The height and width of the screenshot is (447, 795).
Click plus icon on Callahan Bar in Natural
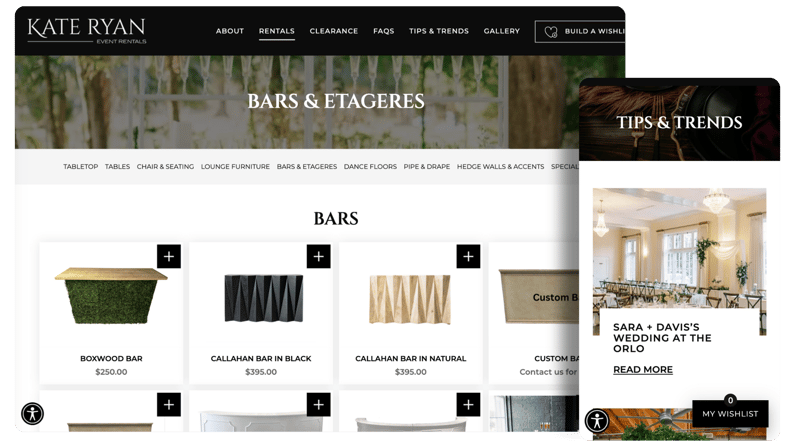click(468, 256)
